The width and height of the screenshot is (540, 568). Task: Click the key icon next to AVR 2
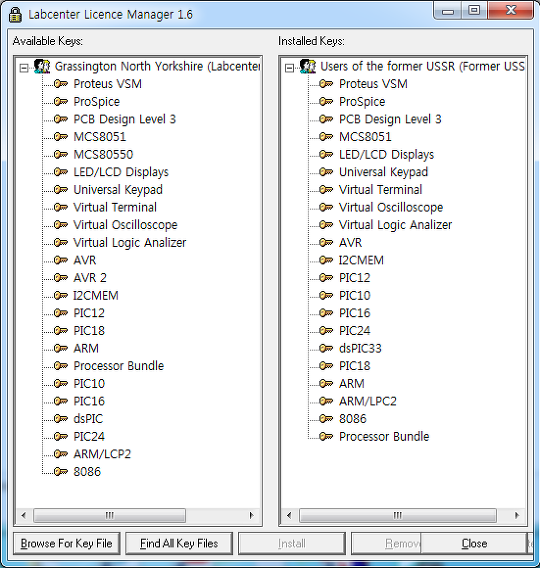pos(61,277)
